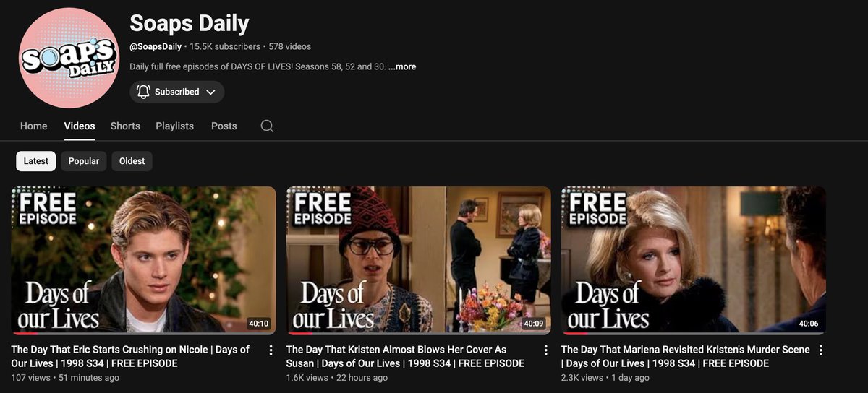The height and width of the screenshot is (393, 868).
Task: Click title 'The Day That Kristen Almost Blows Her Cover'
Action: point(405,356)
